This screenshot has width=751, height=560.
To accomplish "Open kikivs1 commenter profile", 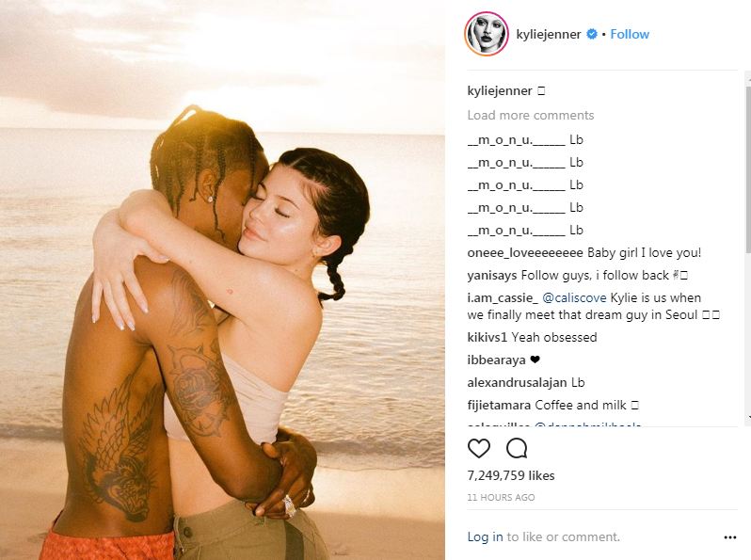I will [x=487, y=337].
